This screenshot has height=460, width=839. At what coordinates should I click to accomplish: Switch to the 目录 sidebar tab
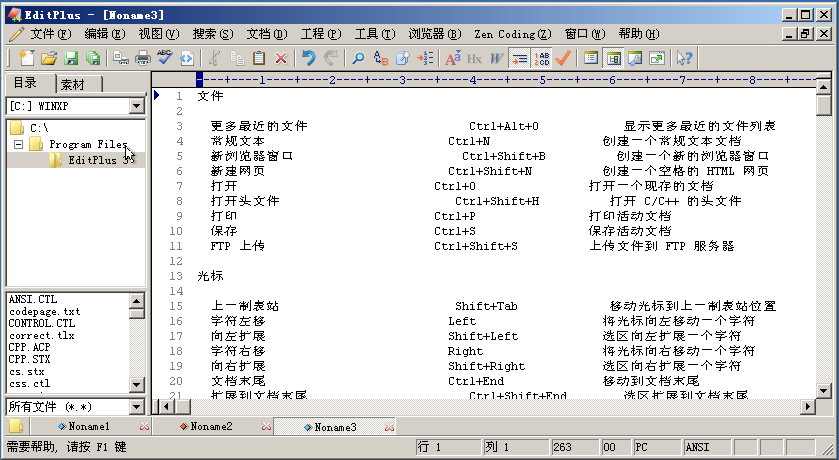[x=26, y=83]
